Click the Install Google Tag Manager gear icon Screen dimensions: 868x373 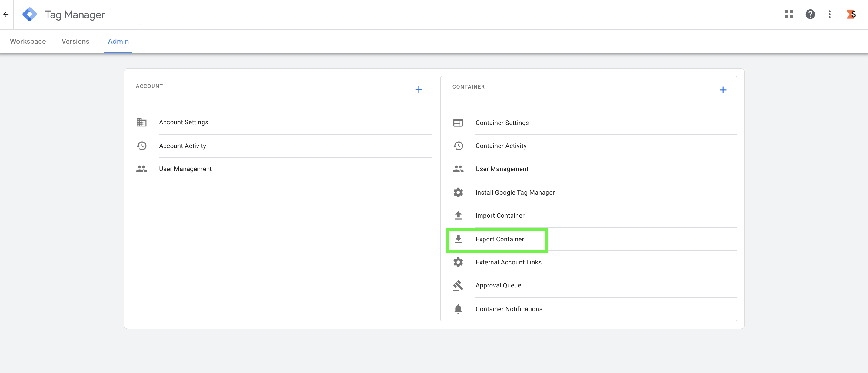[x=458, y=192]
